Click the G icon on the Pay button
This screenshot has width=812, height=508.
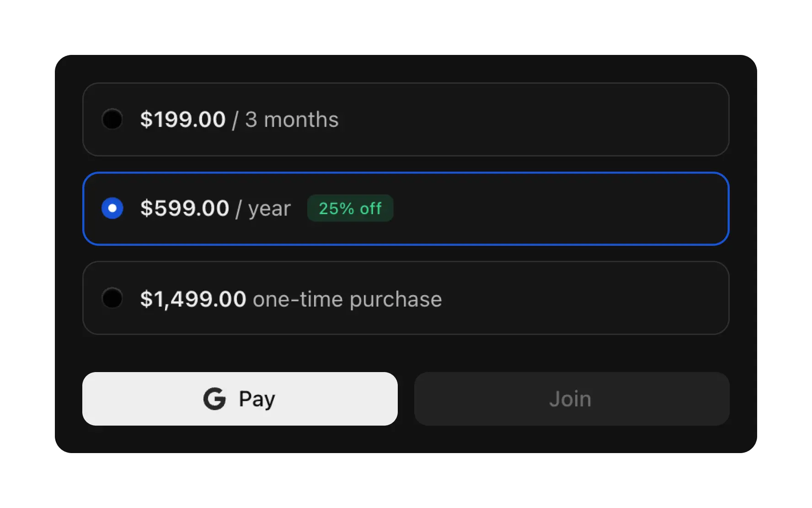(x=215, y=399)
